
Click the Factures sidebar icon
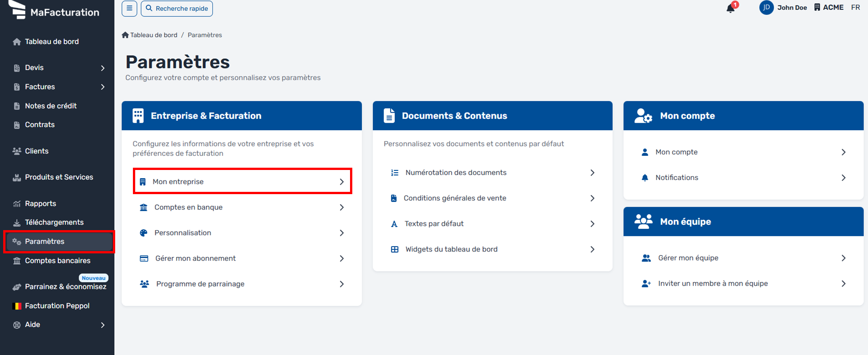17,87
